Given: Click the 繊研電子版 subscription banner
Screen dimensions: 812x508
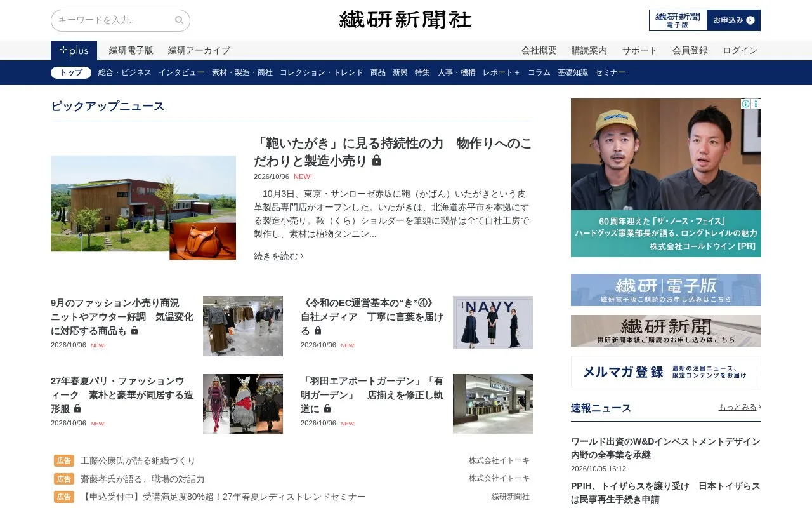Looking at the screenshot, I should point(666,290).
